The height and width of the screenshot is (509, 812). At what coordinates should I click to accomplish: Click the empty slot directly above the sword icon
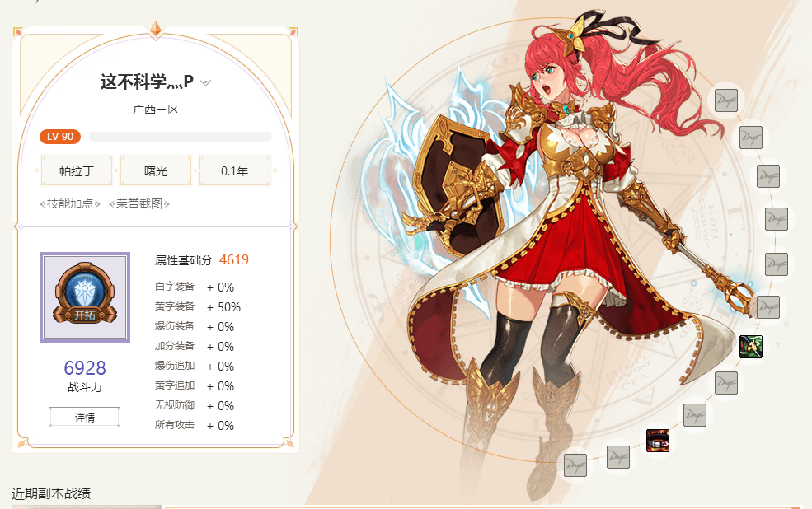[x=768, y=307]
